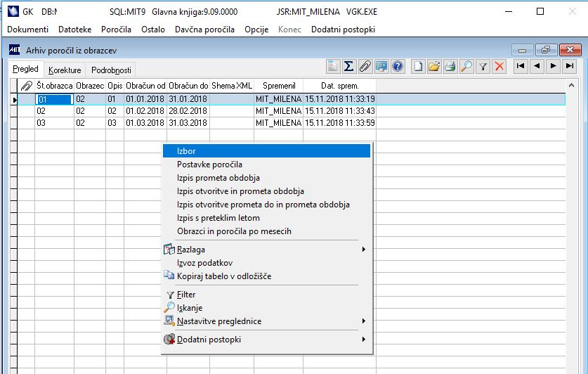Image resolution: width=588 pixels, height=374 pixels.
Task: Click the Obrazec column header
Action: 90,86
